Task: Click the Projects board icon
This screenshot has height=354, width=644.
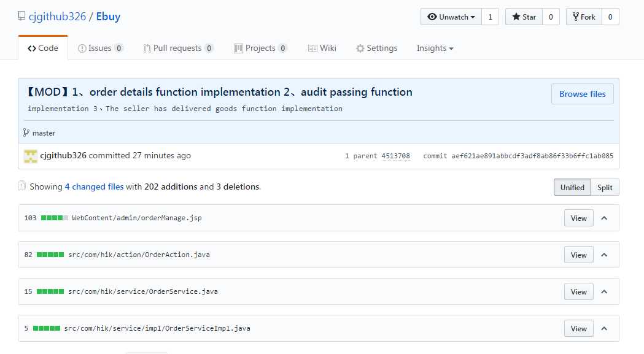Action: (238, 48)
